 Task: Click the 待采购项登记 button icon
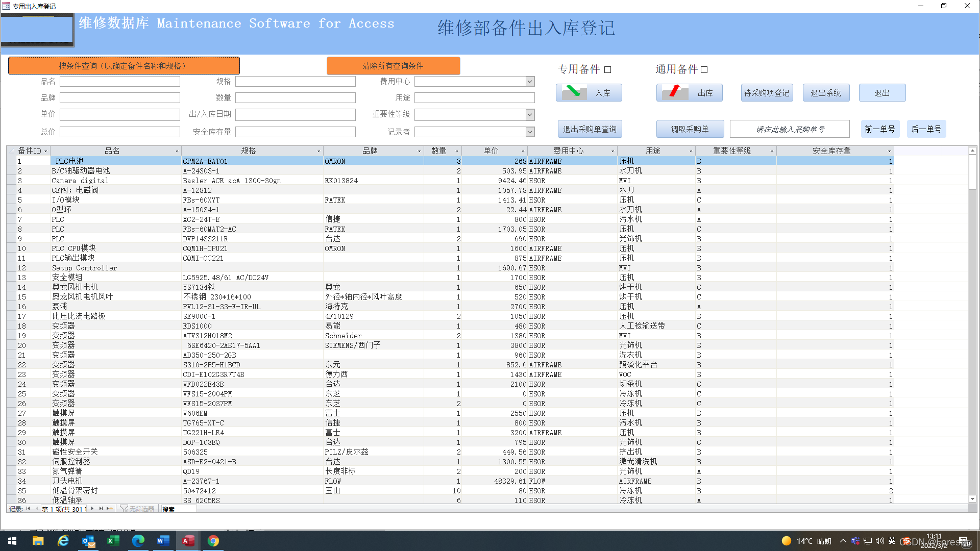tap(766, 94)
